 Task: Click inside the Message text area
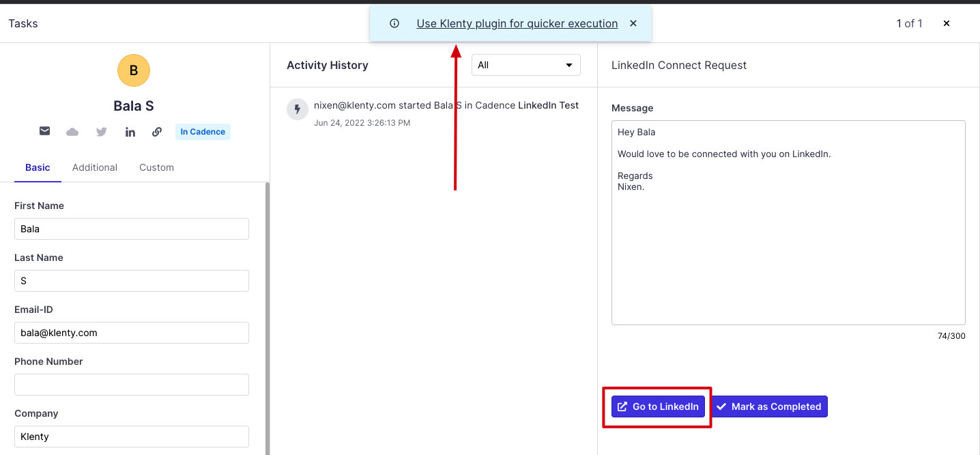click(788, 223)
